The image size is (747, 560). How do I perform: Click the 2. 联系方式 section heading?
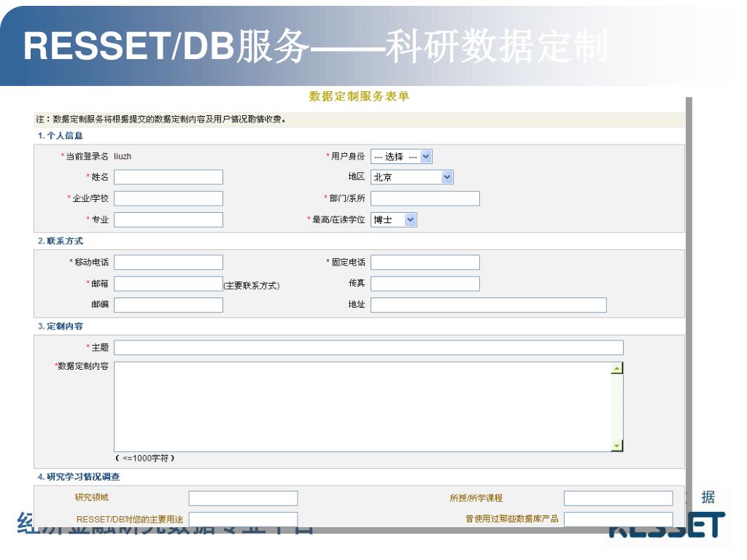pos(60,241)
